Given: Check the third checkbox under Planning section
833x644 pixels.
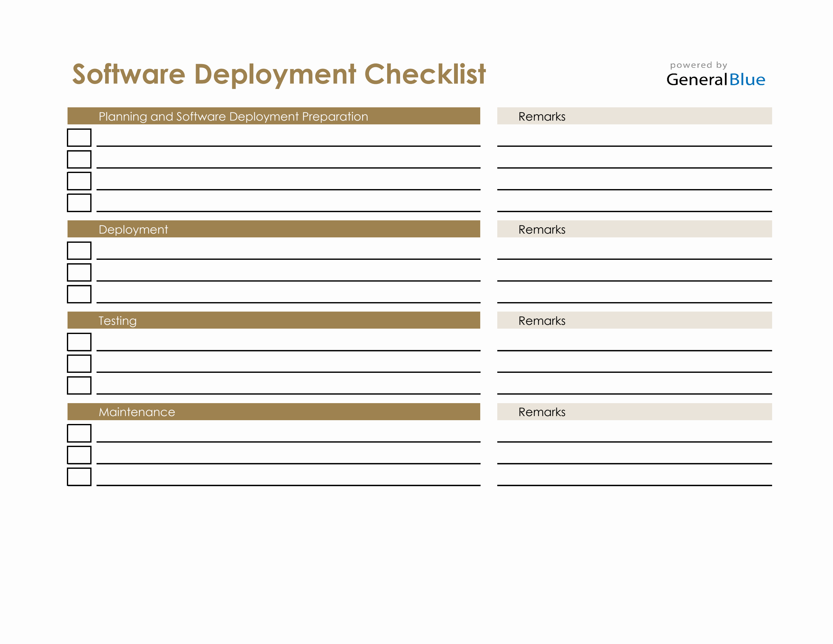Looking at the screenshot, I should [x=79, y=181].
